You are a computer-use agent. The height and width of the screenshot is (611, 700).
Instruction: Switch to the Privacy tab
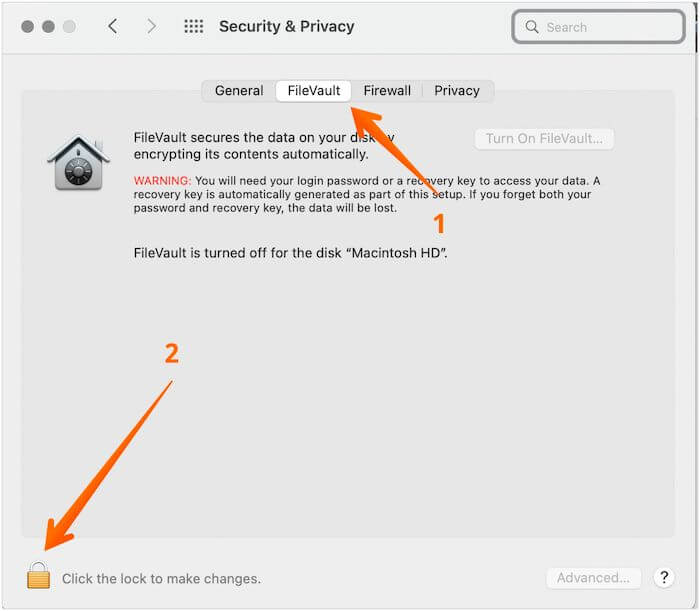457,91
